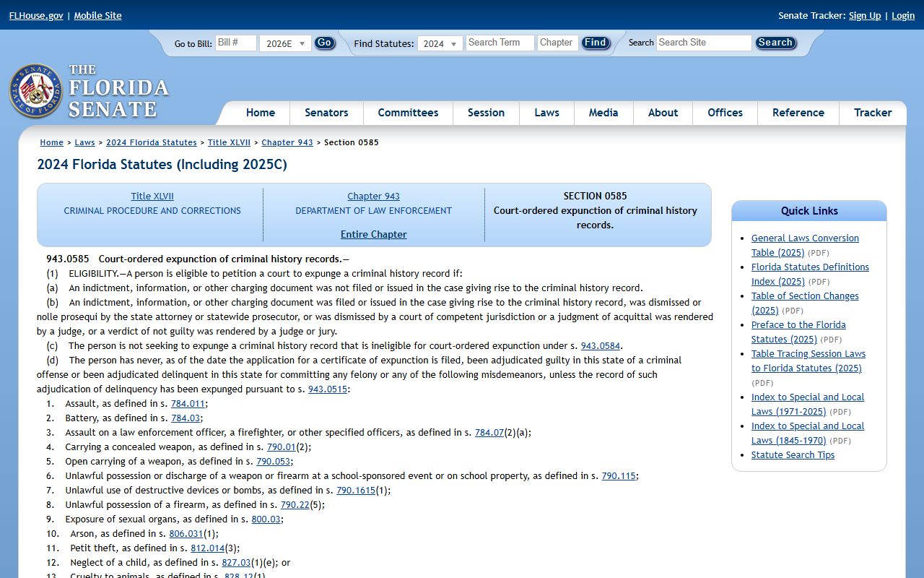Open Florida Statutes Definitions Index link
The height and width of the screenshot is (578, 924).
tap(810, 274)
